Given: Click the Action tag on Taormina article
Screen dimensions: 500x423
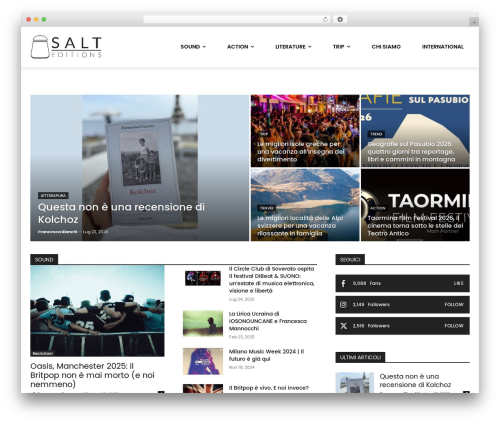Looking at the screenshot, I should coord(377,208).
